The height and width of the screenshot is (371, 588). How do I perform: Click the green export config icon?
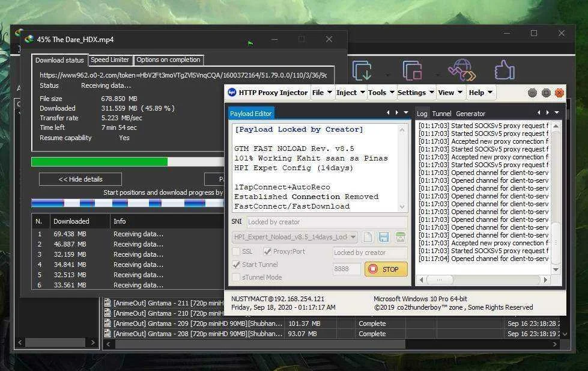(x=400, y=237)
